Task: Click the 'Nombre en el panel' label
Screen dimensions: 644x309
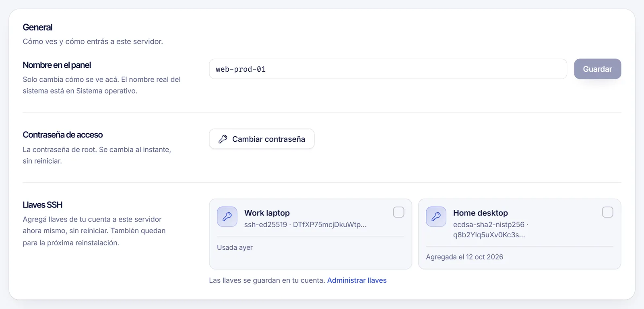Action: pos(57,65)
